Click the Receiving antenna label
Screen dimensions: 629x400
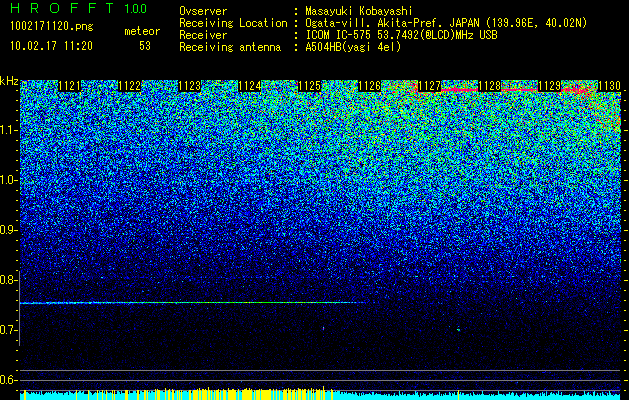click(230, 47)
